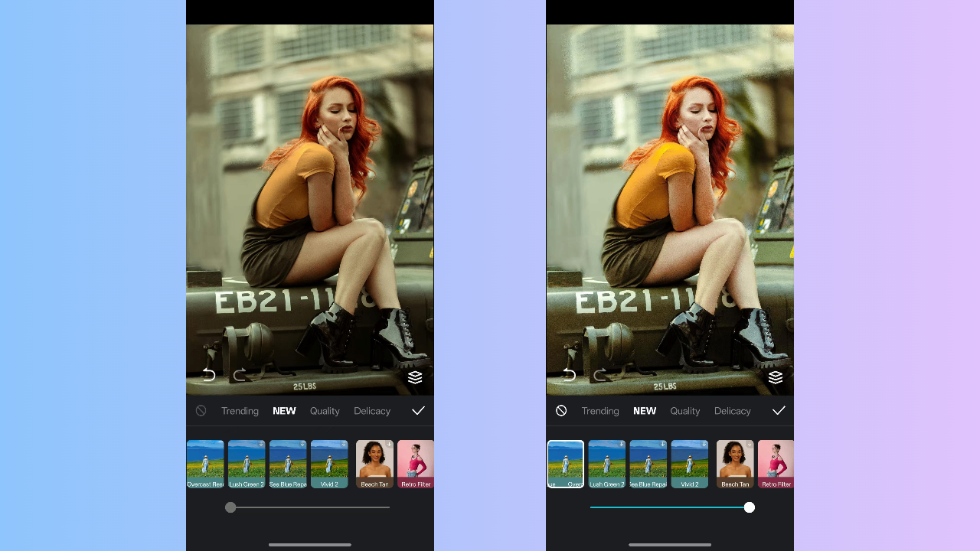Apply the Vivid 2 filter on right phone

(690, 464)
